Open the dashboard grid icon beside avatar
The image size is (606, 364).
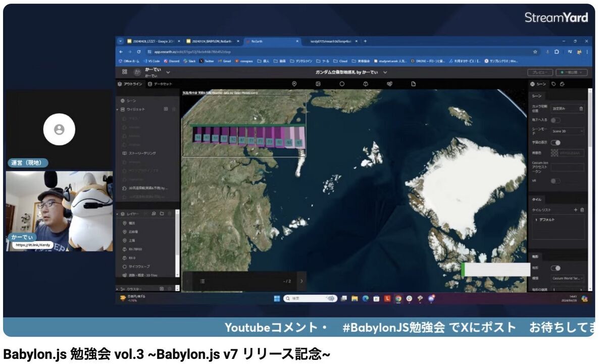[125, 72]
